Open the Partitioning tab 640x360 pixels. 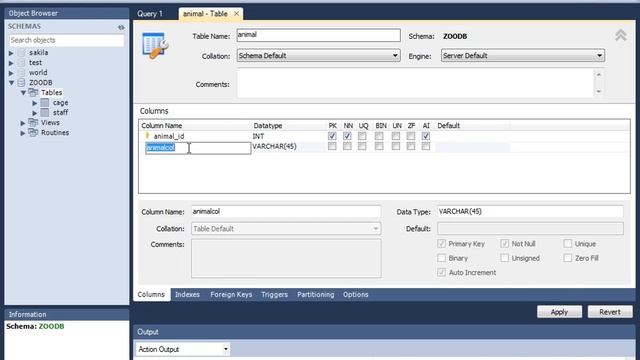coord(316,295)
